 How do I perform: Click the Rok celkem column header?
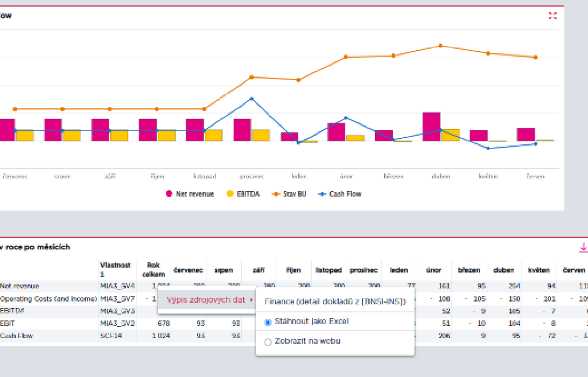(153, 270)
